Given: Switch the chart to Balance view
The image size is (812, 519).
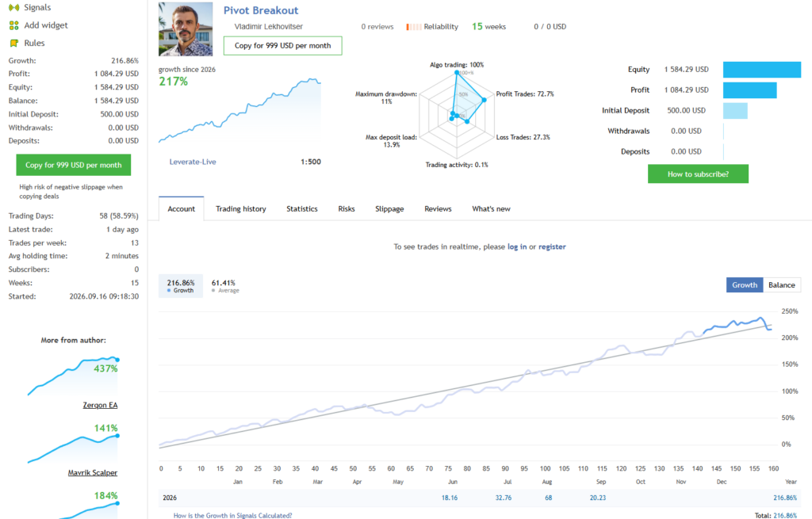Looking at the screenshot, I should tap(781, 285).
